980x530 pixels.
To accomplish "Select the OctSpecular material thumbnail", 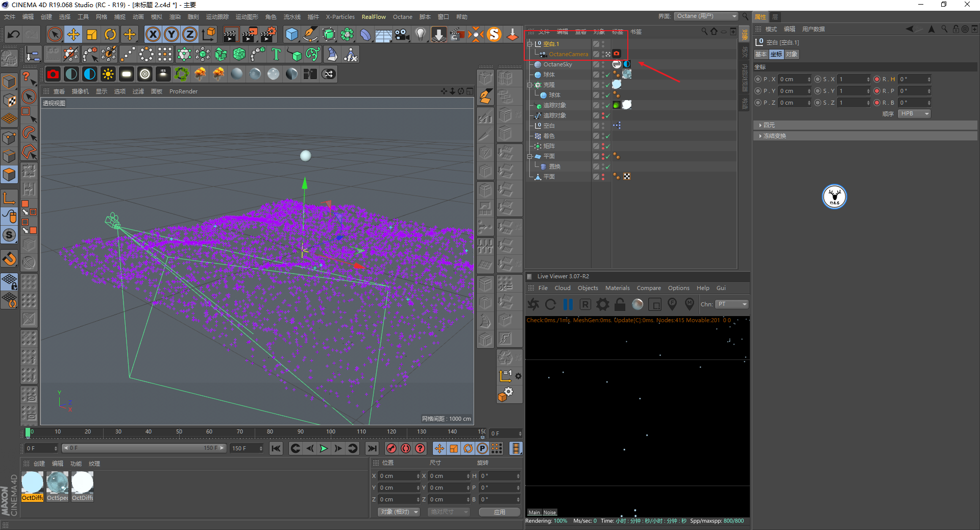I will pos(57,486).
